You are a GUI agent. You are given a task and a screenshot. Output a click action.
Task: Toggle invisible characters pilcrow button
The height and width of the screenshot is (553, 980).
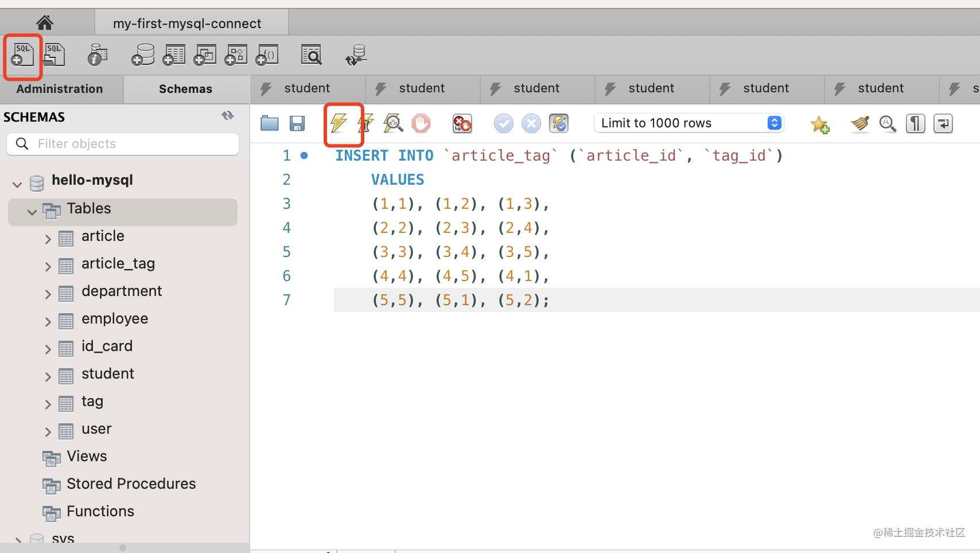[x=915, y=123]
